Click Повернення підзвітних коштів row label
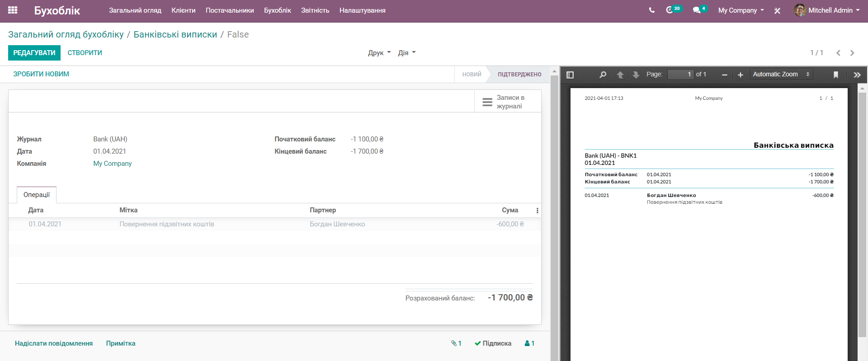The height and width of the screenshot is (361, 868). [167, 224]
